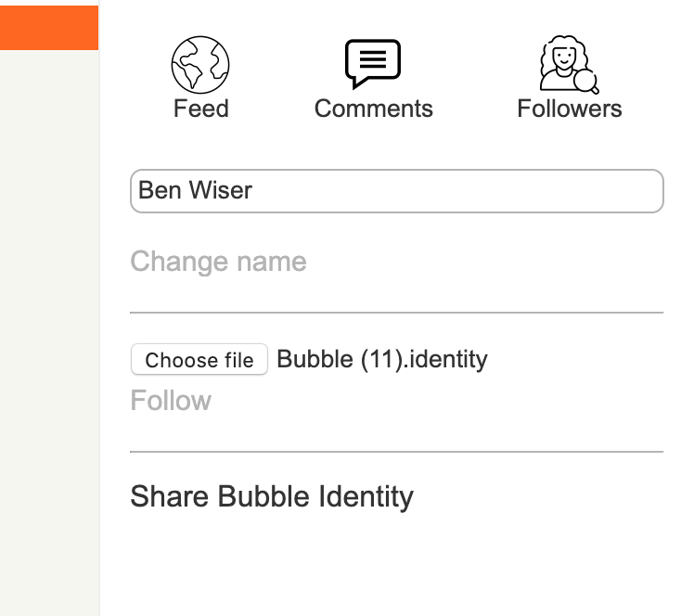The image size is (681, 616).
Task: Click the Bubble (11).identity file name
Action: [382, 359]
